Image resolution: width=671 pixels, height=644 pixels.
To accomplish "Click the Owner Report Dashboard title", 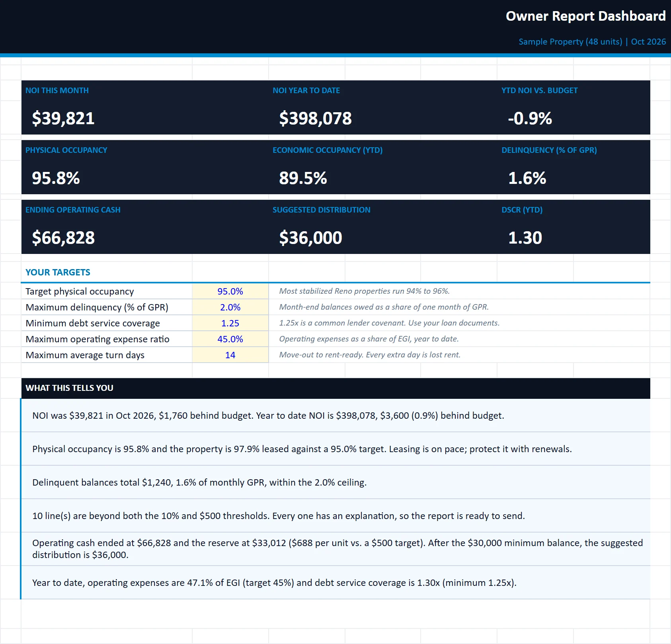I will [585, 16].
